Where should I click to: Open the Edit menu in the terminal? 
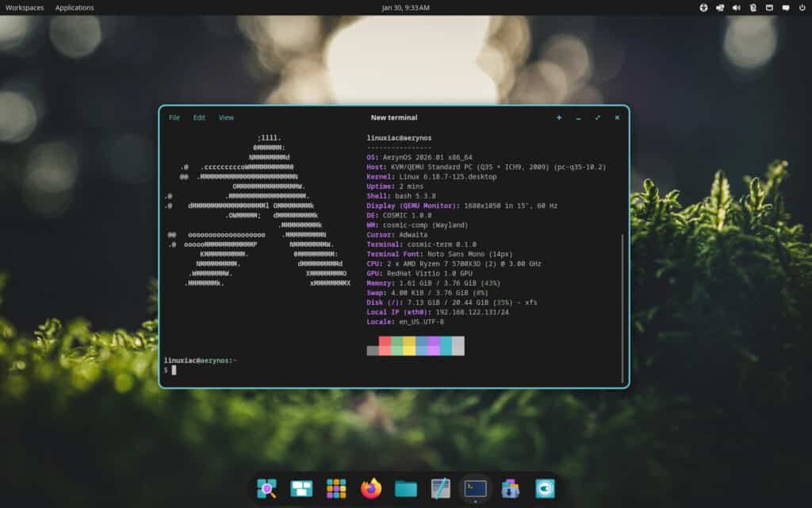coord(199,117)
